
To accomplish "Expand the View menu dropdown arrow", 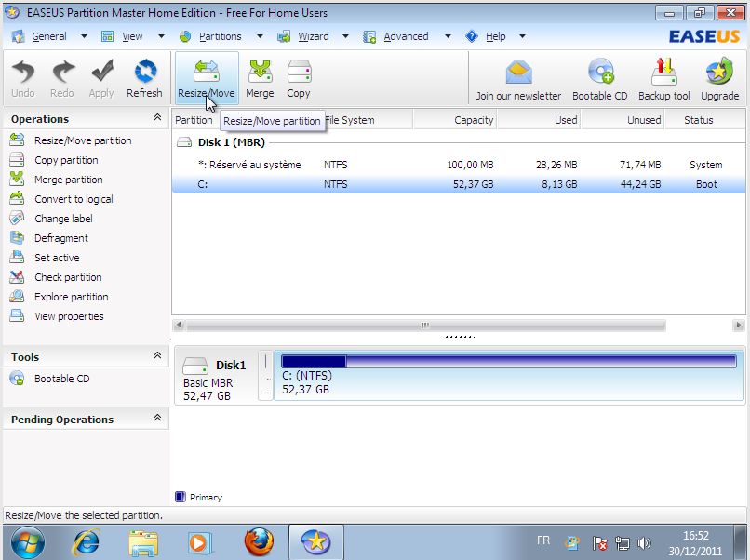I will point(161,36).
